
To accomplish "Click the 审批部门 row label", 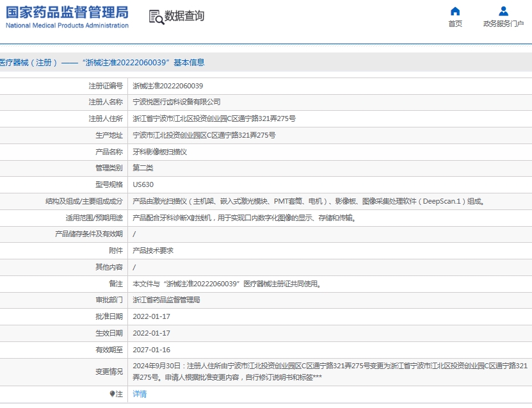I will click(x=109, y=300).
